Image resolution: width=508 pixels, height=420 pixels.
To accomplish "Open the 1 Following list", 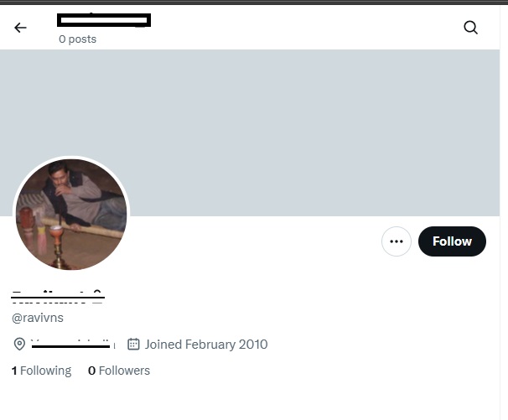I will [41, 371].
